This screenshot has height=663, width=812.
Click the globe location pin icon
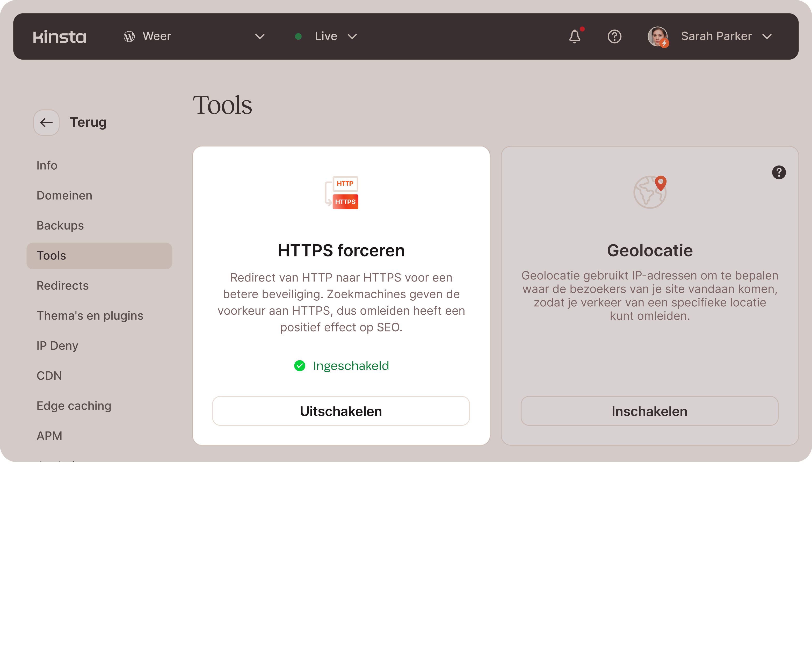[x=650, y=192]
